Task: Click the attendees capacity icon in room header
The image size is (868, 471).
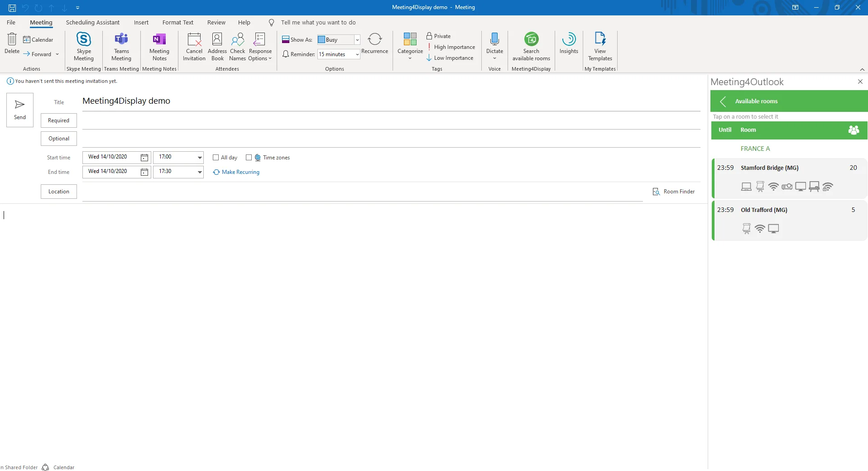Action: [x=854, y=130]
